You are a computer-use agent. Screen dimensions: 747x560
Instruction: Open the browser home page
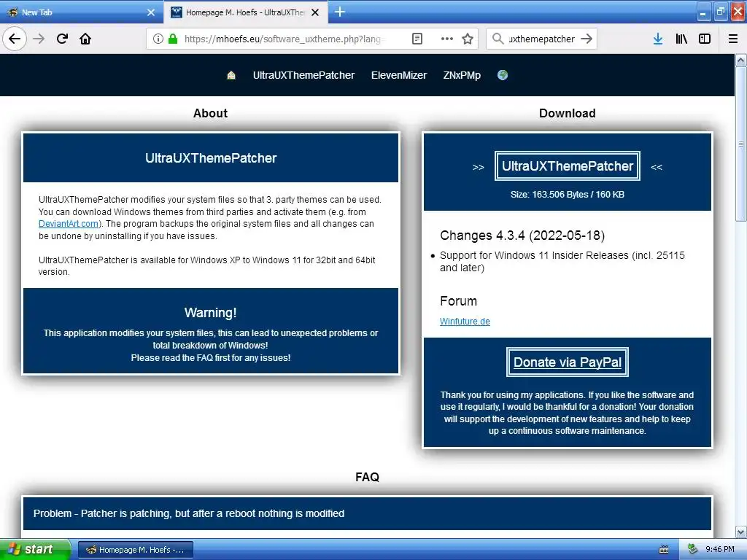coord(85,39)
